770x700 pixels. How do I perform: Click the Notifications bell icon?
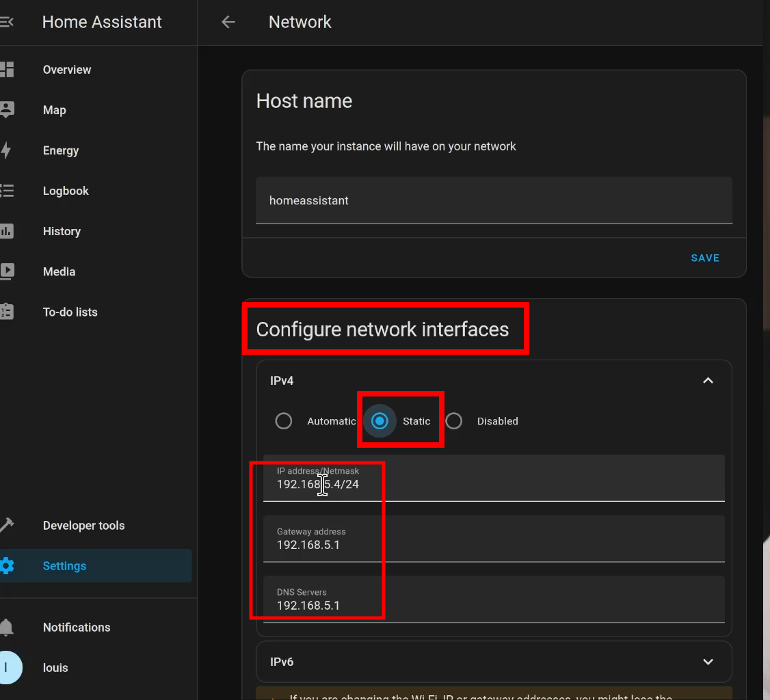6,628
